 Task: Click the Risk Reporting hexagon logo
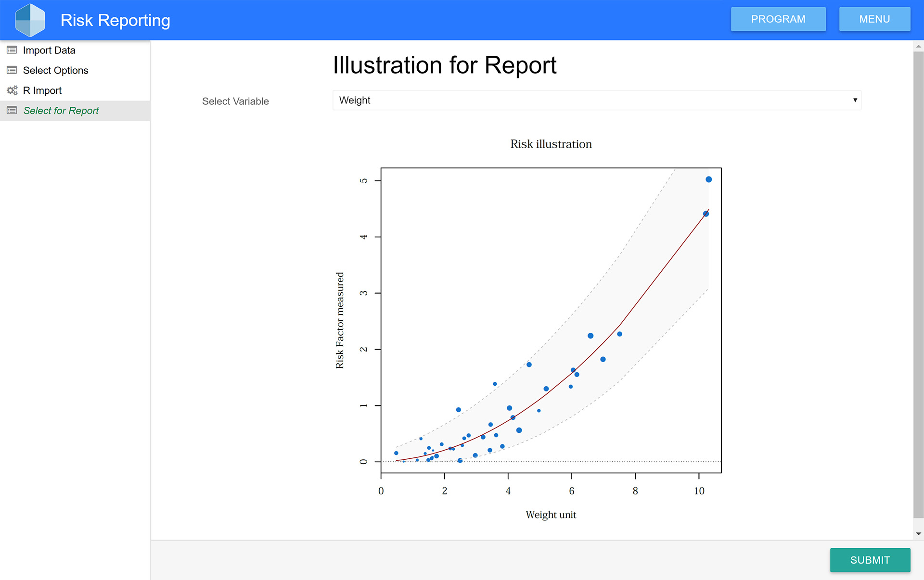click(x=30, y=20)
